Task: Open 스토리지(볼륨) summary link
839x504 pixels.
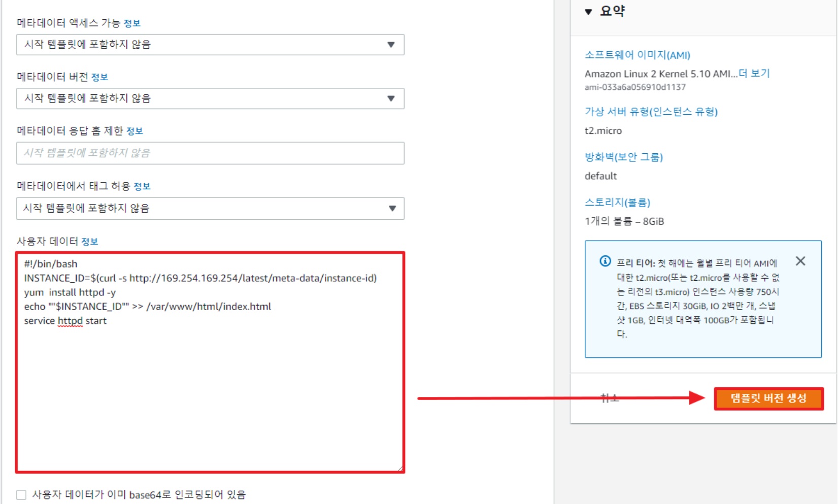Action: 617,203
